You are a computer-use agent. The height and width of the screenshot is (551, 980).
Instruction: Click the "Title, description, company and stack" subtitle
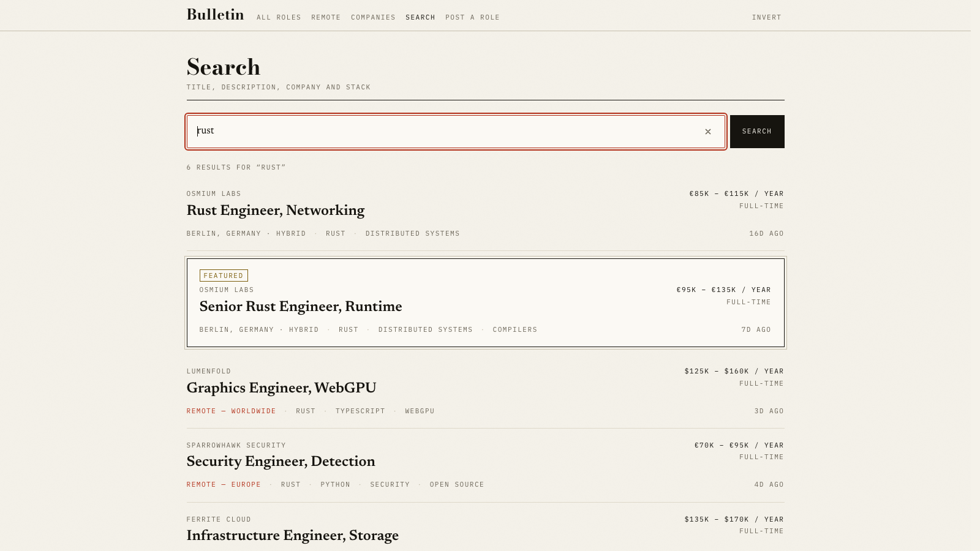tap(279, 88)
